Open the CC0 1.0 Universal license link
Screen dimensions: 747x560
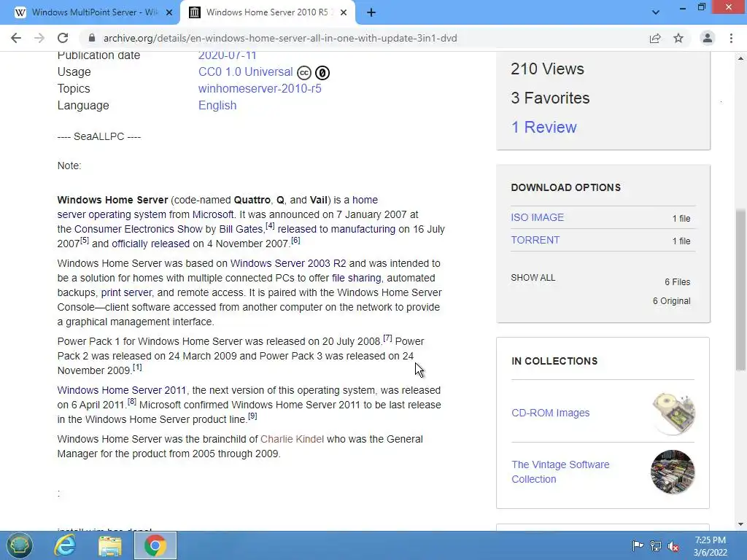245,71
